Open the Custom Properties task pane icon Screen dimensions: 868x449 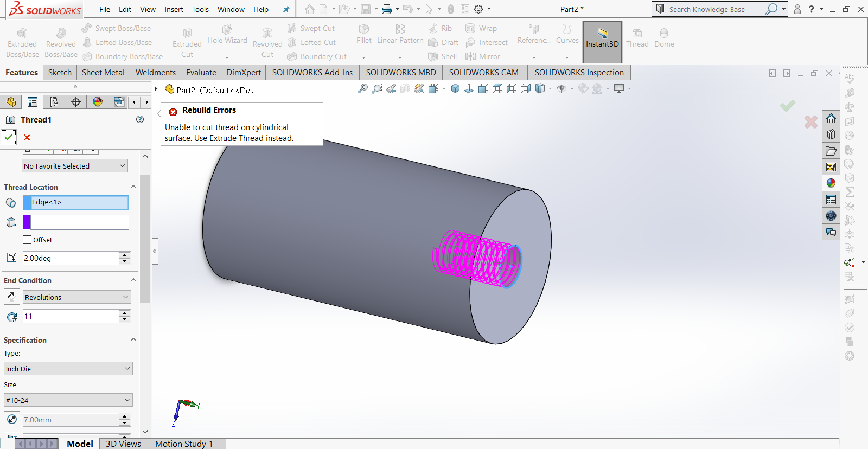[831, 200]
